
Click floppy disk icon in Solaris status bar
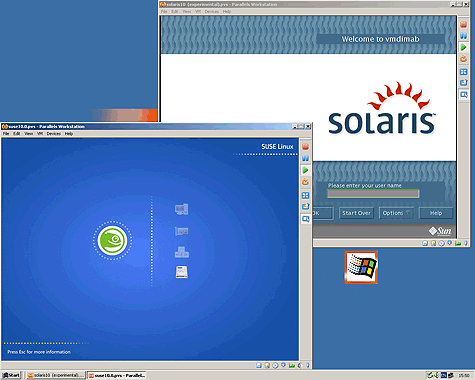(x=425, y=243)
